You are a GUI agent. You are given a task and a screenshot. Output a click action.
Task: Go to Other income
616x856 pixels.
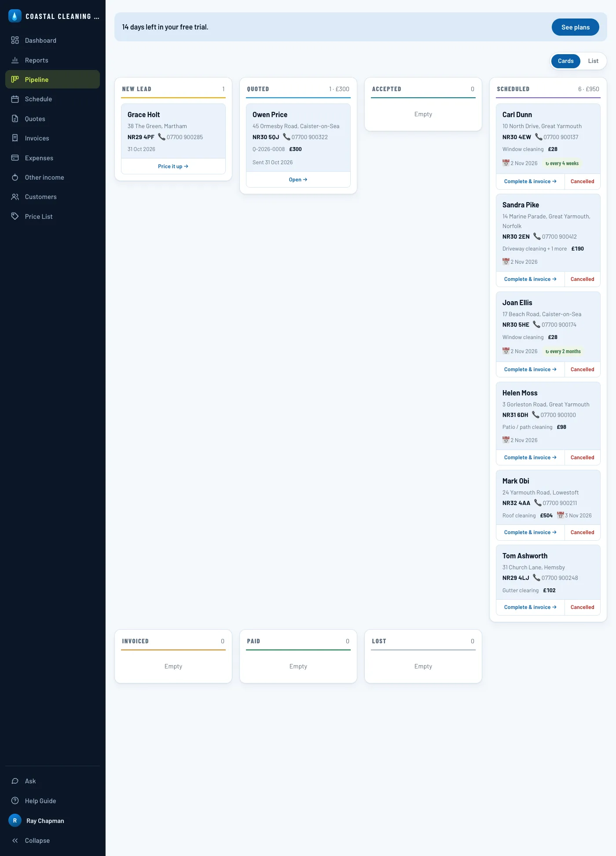(x=52, y=177)
